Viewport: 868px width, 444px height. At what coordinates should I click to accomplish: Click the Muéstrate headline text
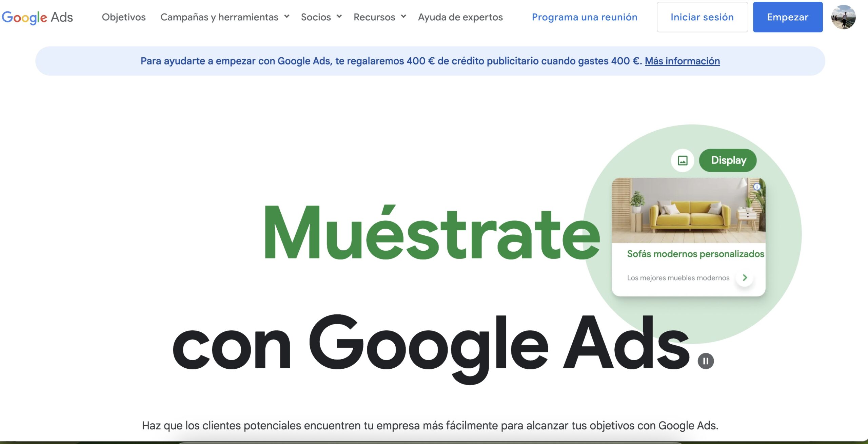click(x=432, y=232)
